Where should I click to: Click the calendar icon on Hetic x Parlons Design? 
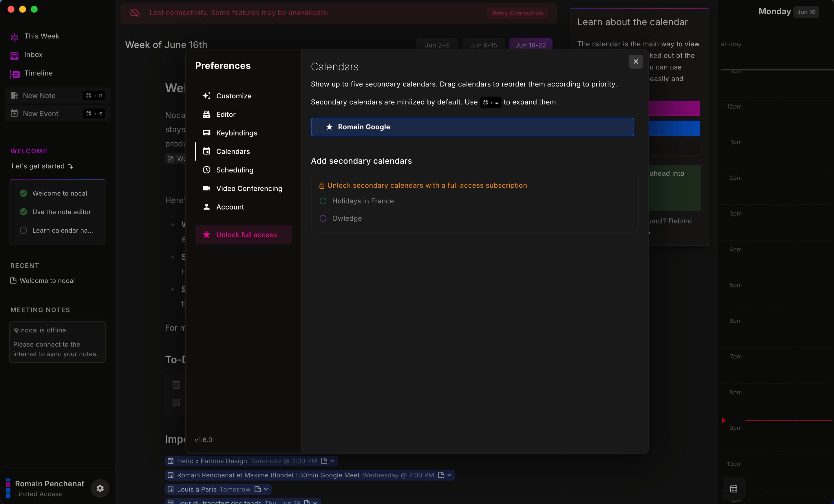[171, 461]
